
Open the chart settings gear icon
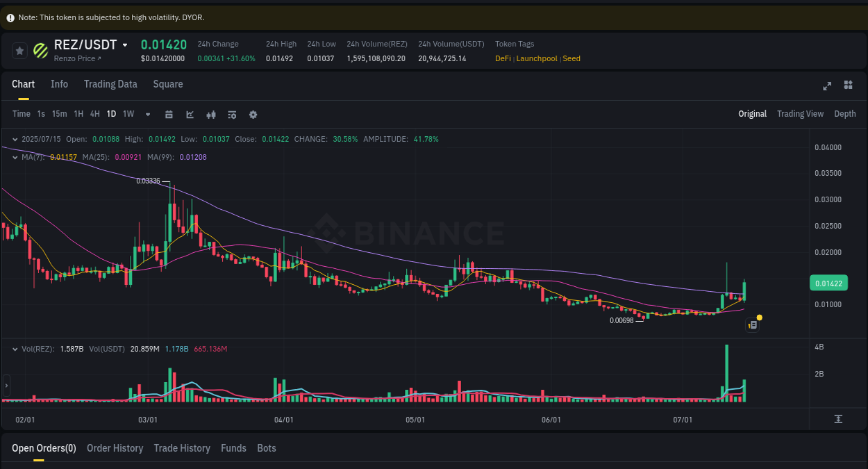(x=253, y=114)
